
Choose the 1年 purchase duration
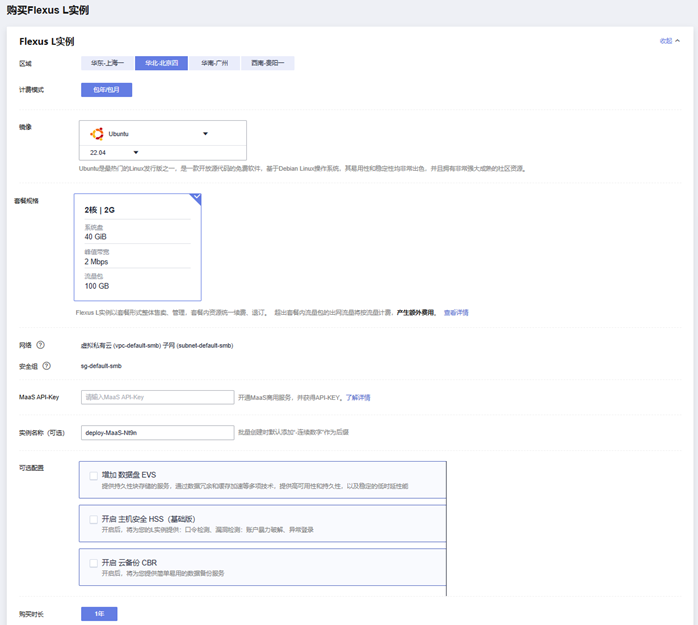[x=99, y=613]
